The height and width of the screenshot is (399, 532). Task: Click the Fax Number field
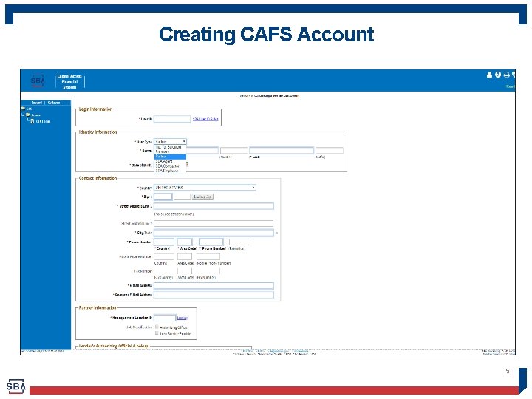click(208, 271)
